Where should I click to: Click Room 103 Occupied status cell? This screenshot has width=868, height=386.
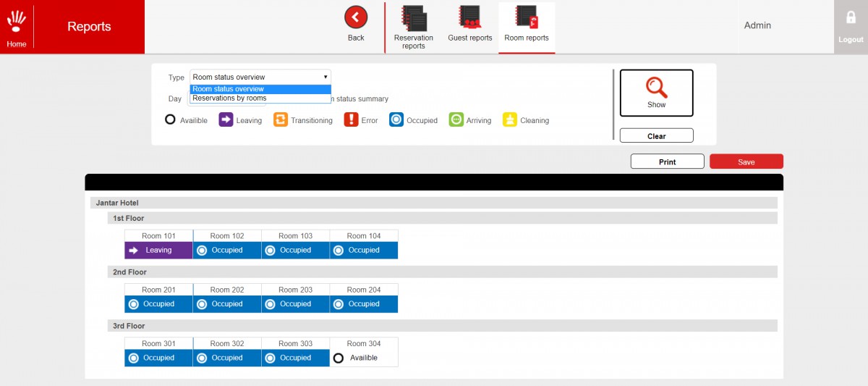pos(295,250)
